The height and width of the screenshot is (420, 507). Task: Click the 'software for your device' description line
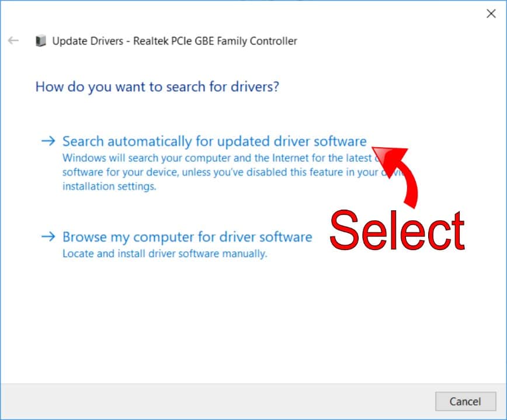tap(216, 172)
